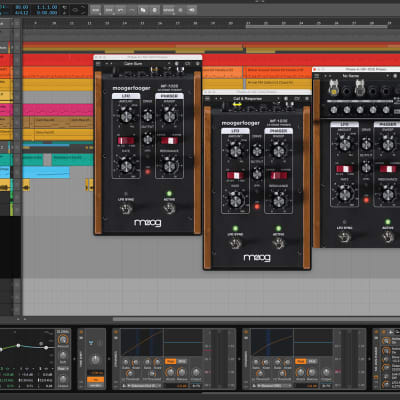The height and width of the screenshot is (400, 400).
Task: Open hamburger menu in Call & Response window
Action: coord(208,99)
